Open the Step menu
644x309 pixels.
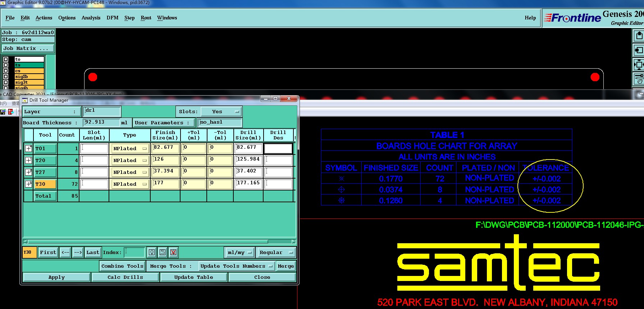point(129,18)
